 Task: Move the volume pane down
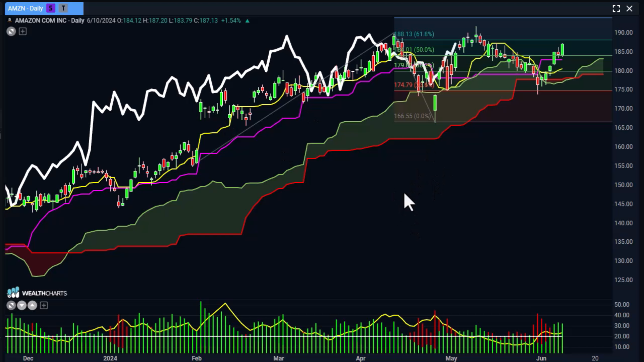[x=21, y=305]
